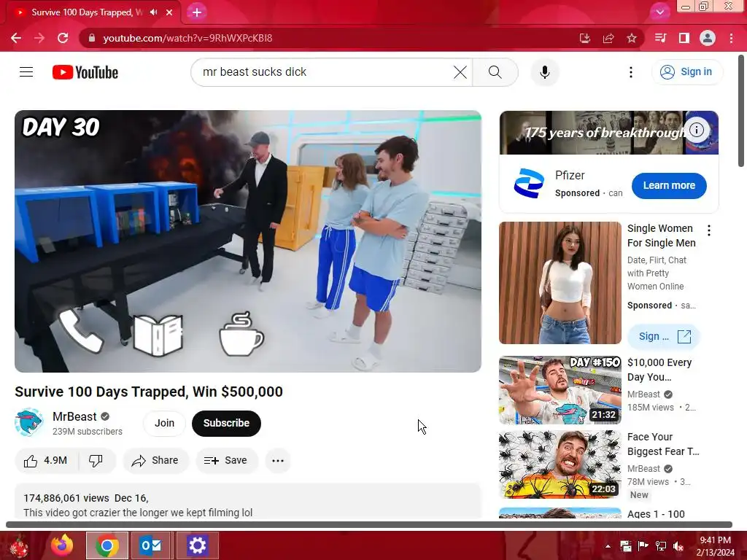Click the Join button
Image resolution: width=747 pixels, height=560 pixels.
(x=164, y=423)
